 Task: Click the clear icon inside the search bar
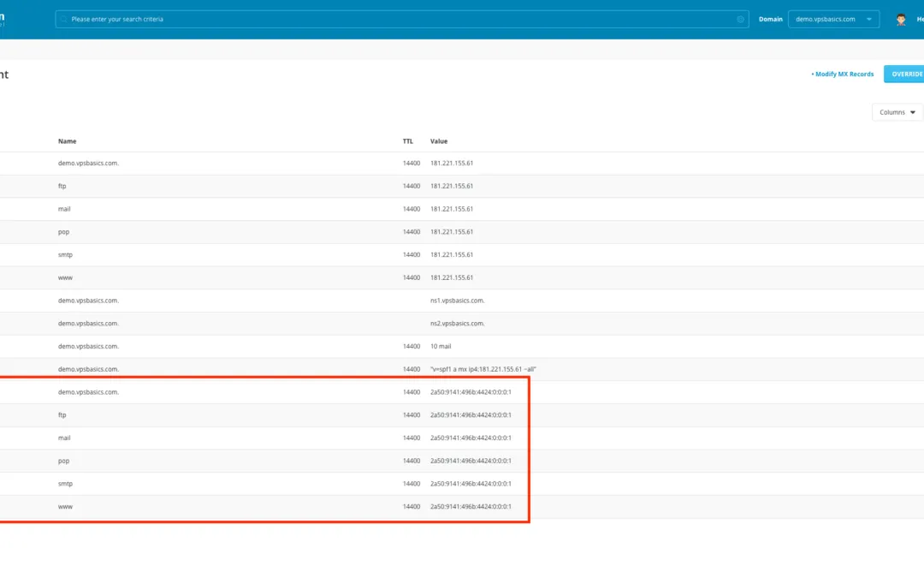point(741,18)
